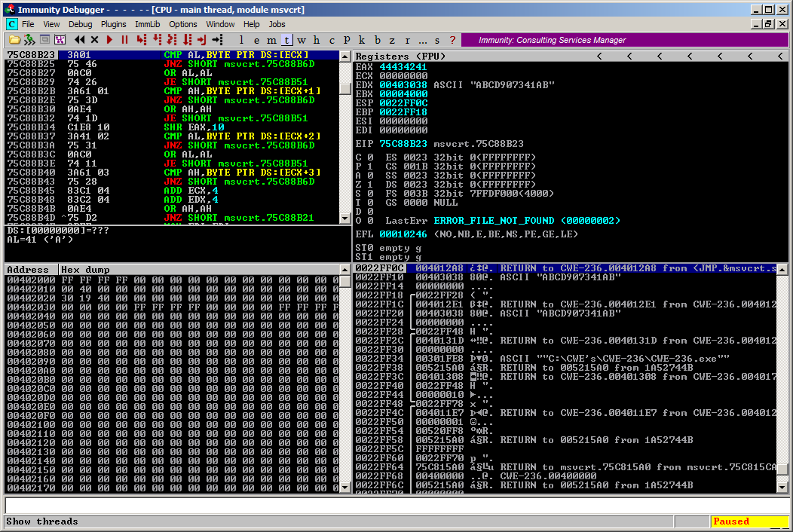
Task: Show breakpoints window with 'b' button
Action: click(378, 40)
